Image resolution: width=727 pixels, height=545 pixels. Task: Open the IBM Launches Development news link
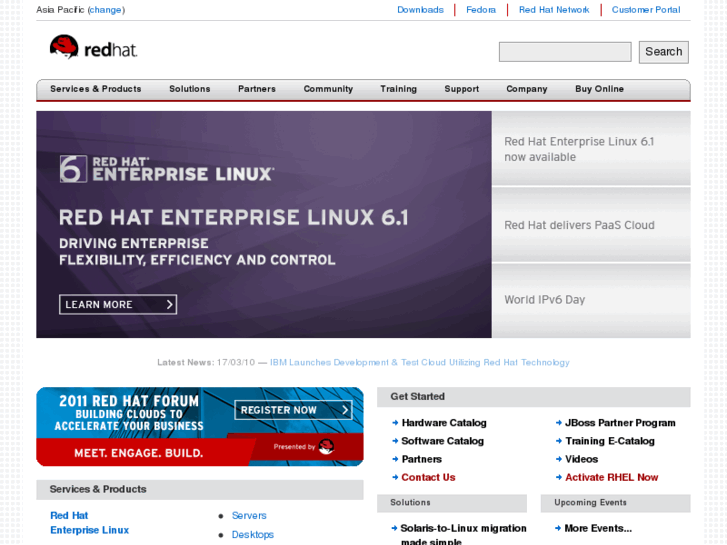(420, 362)
